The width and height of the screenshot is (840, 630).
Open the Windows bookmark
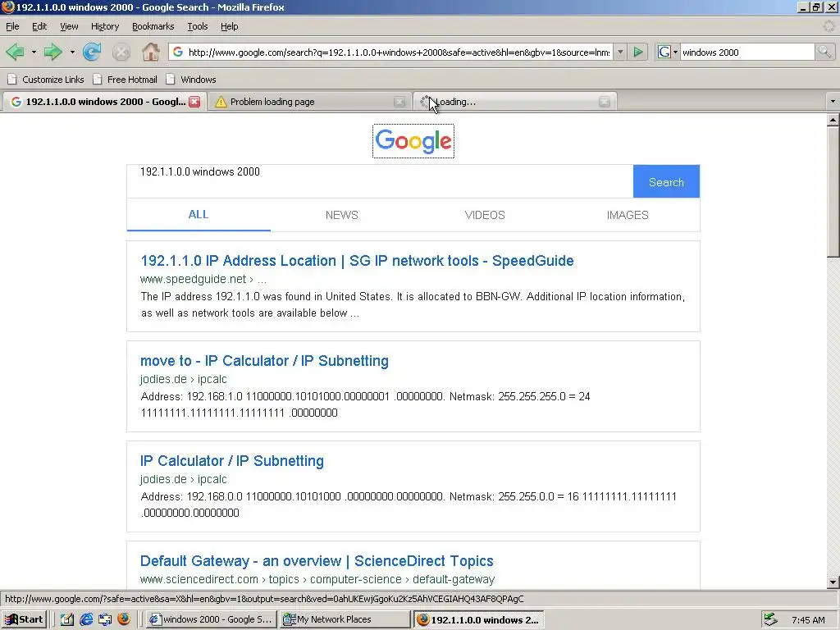tap(191, 80)
